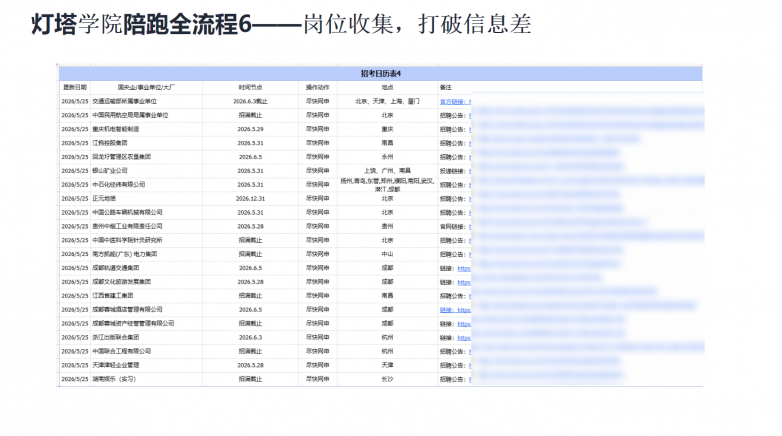782x436 pixels.
Task: Click "尽快网申" in the 重庆机电智能制造 row
Action: [318, 129]
